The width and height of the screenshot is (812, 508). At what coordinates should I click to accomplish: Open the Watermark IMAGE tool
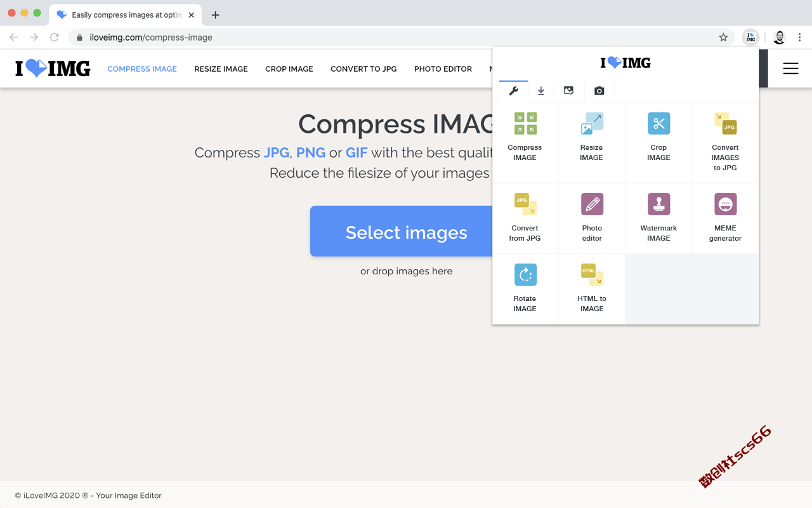[658, 218]
